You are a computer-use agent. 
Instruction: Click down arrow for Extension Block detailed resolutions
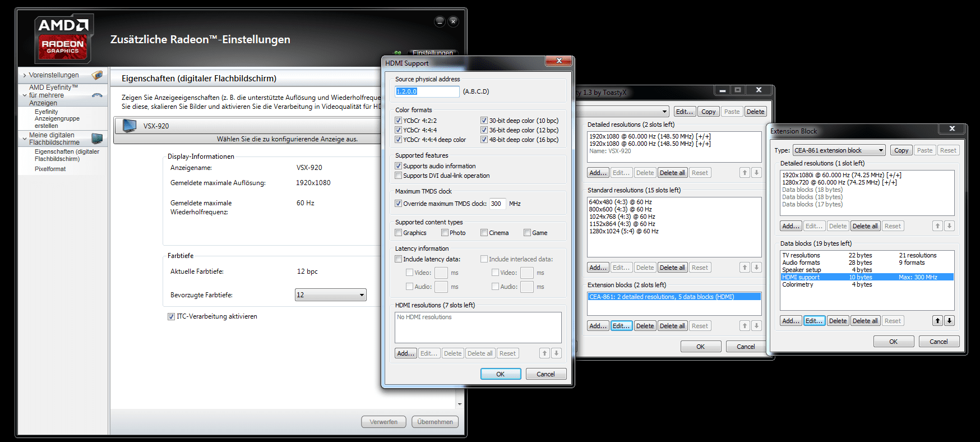(x=949, y=226)
